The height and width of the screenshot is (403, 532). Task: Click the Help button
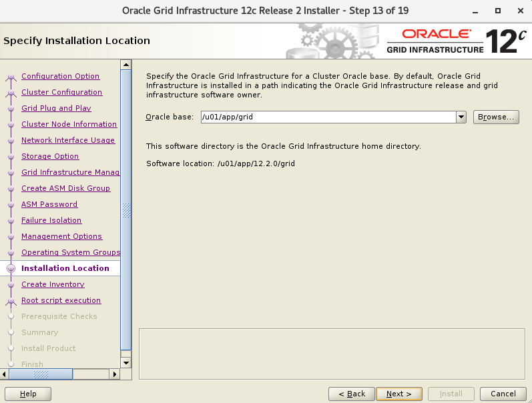point(28,394)
